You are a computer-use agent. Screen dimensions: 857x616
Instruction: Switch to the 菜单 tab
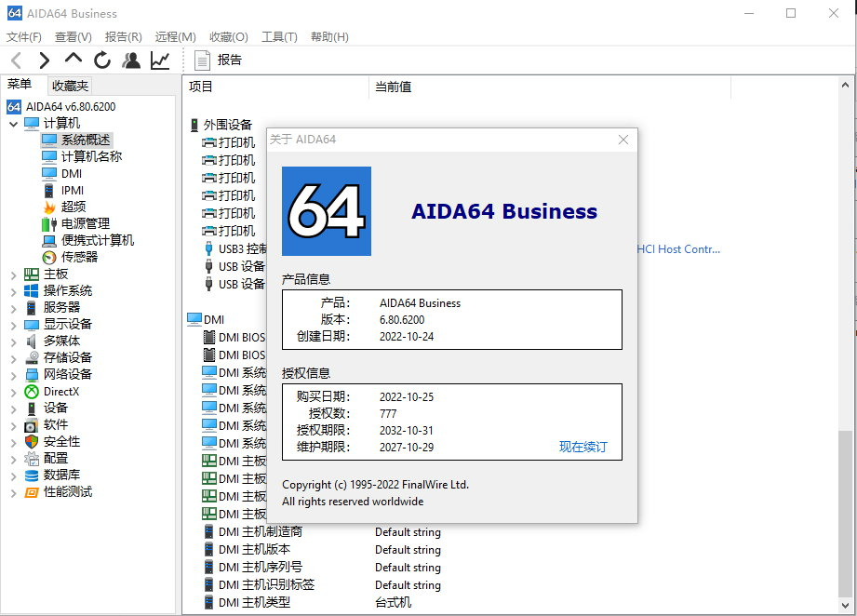pos(20,84)
